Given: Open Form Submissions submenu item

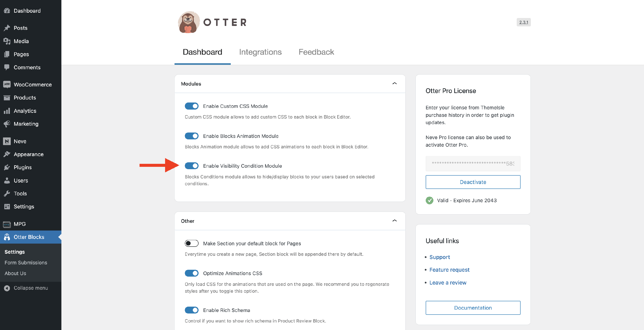Looking at the screenshot, I should [26, 262].
